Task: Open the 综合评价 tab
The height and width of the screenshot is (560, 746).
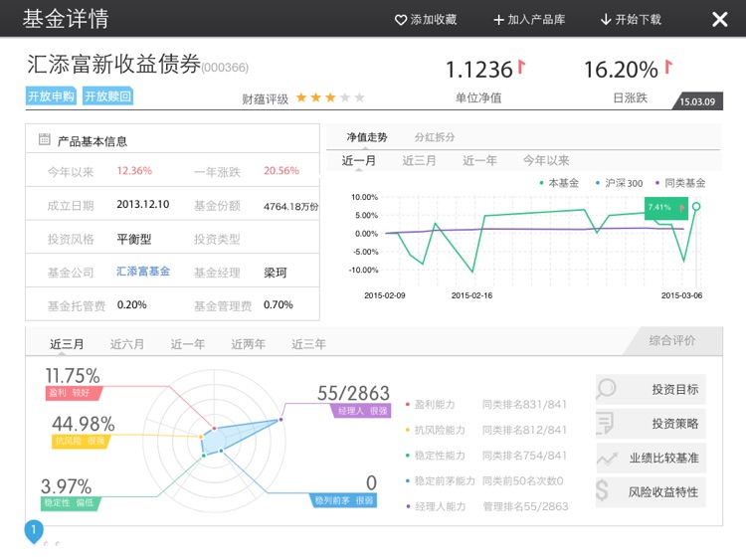Action: pos(672,340)
